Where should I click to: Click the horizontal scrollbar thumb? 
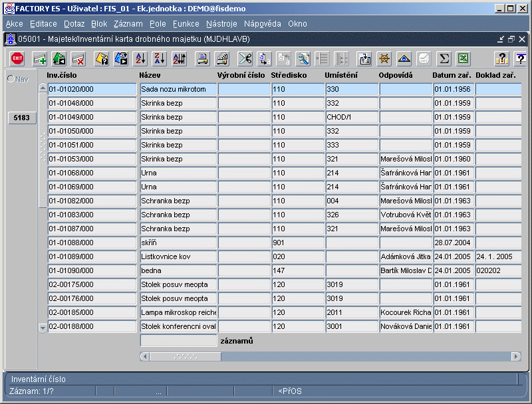pos(186,356)
